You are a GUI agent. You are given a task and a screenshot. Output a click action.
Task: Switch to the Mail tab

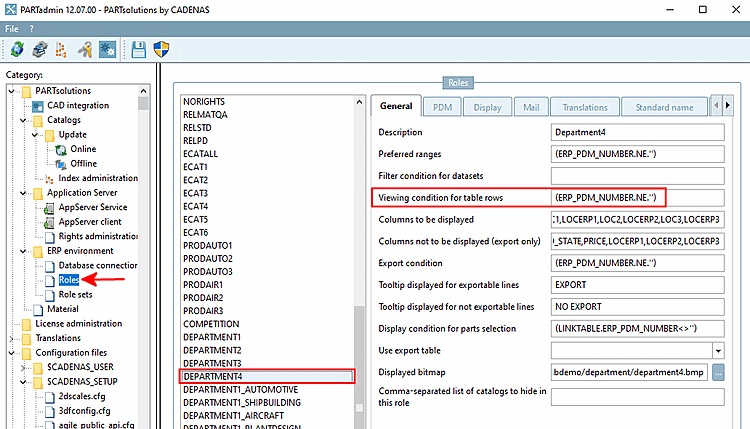(x=531, y=107)
